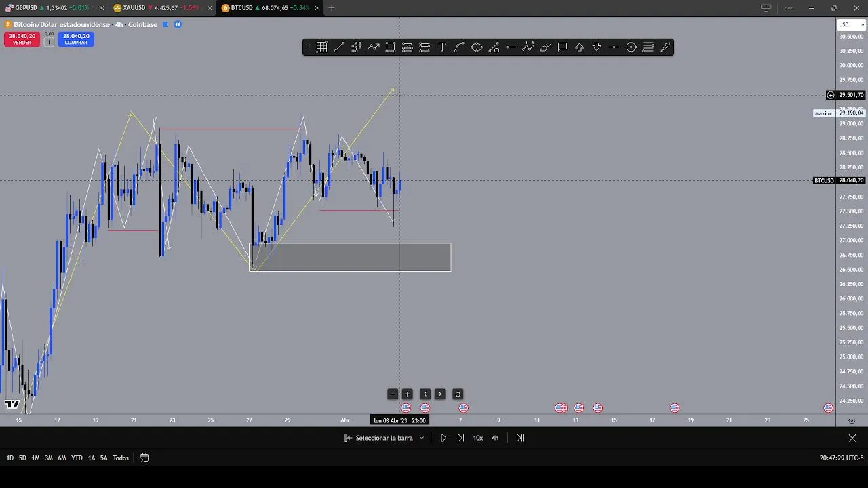Viewport: 868px width, 488px height.
Task: Change the 4h replay interval
Action: coord(495,438)
